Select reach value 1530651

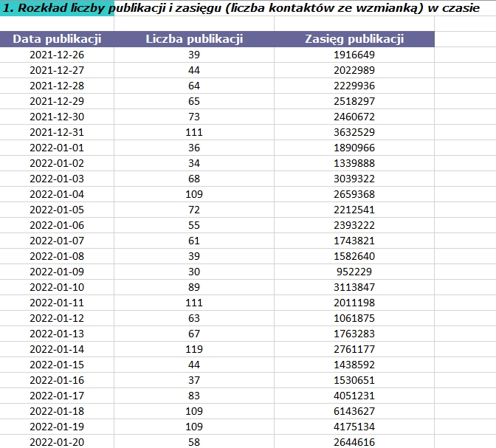[x=354, y=380]
